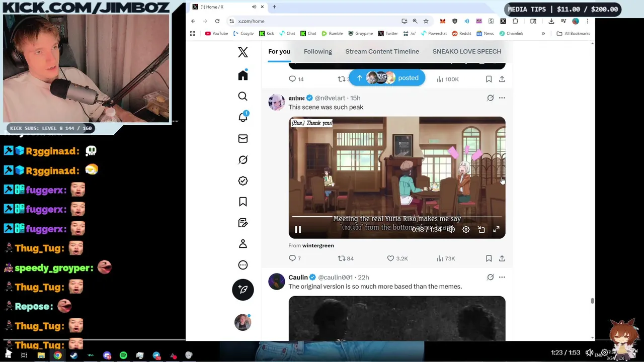Click Grok icon on the anime post
This screenshot has height=362, width=644.
490,98
